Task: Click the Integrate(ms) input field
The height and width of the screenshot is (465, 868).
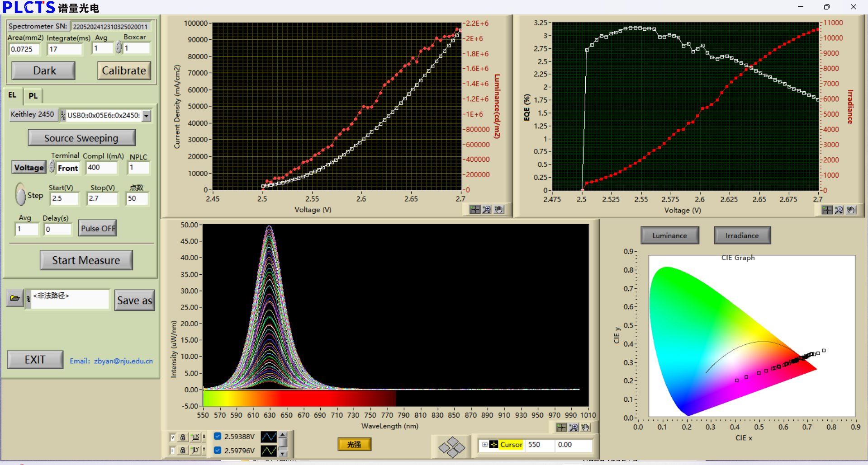Action: point(65,49)
